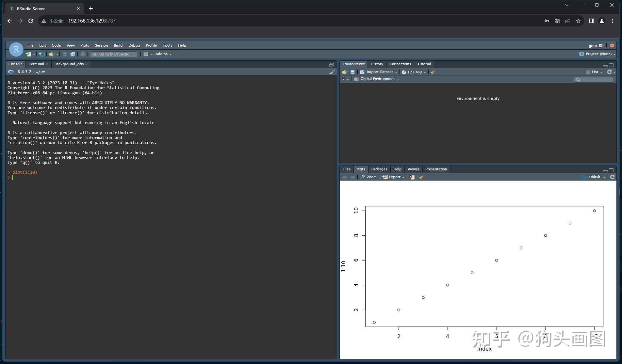Viewport: 622px width, 364px height.
Task: Open the Session menu
Action: [x=101, y=45]
